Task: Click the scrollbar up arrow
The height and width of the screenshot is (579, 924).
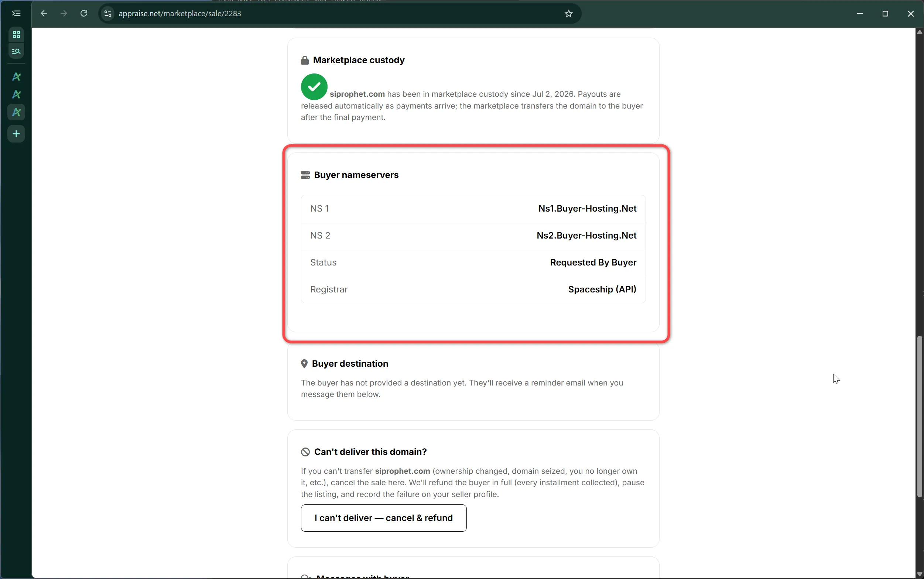Action: click(920, 32)
